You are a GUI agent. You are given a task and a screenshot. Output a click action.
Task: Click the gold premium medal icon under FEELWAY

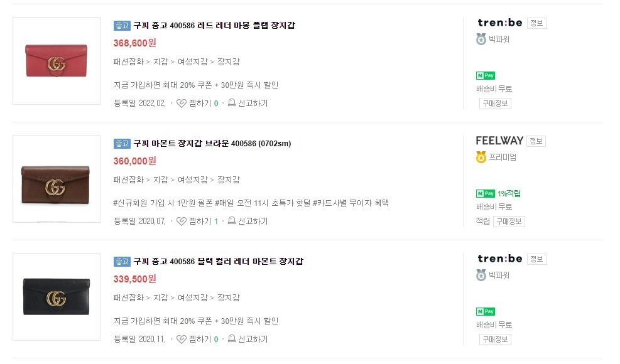[481, 158]
